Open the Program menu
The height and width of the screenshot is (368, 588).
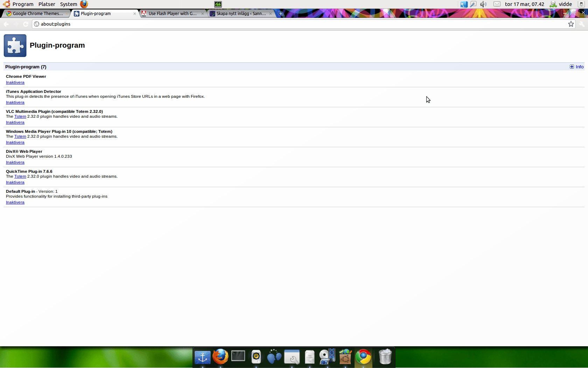point(23,4)
